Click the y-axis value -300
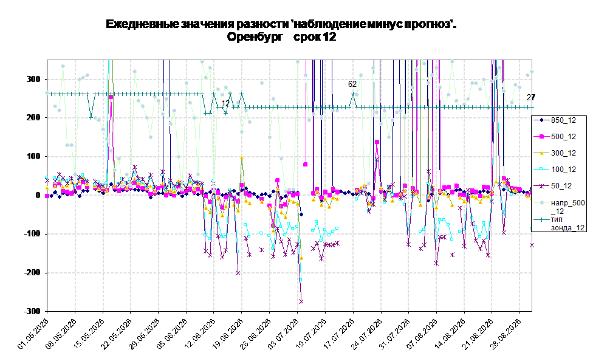 (32, 311)
